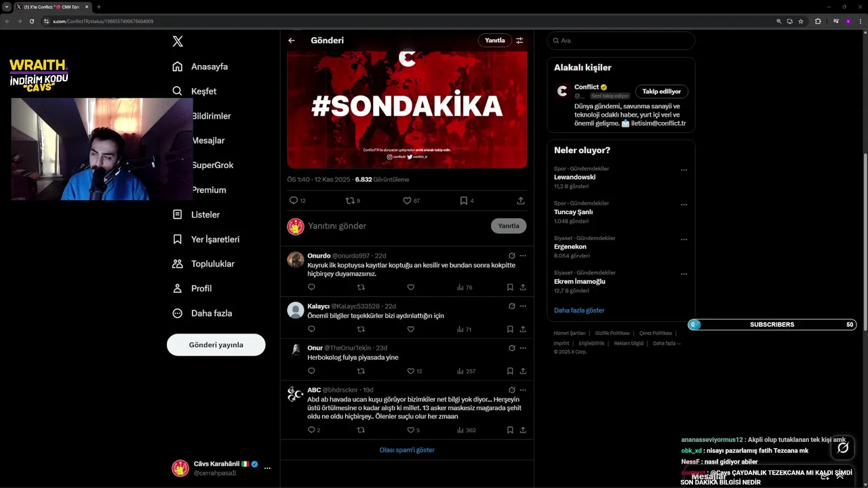Click Grok icon on Onurdo's reply
This screenshot has height=488, width=868.
[x=512, y=256]
